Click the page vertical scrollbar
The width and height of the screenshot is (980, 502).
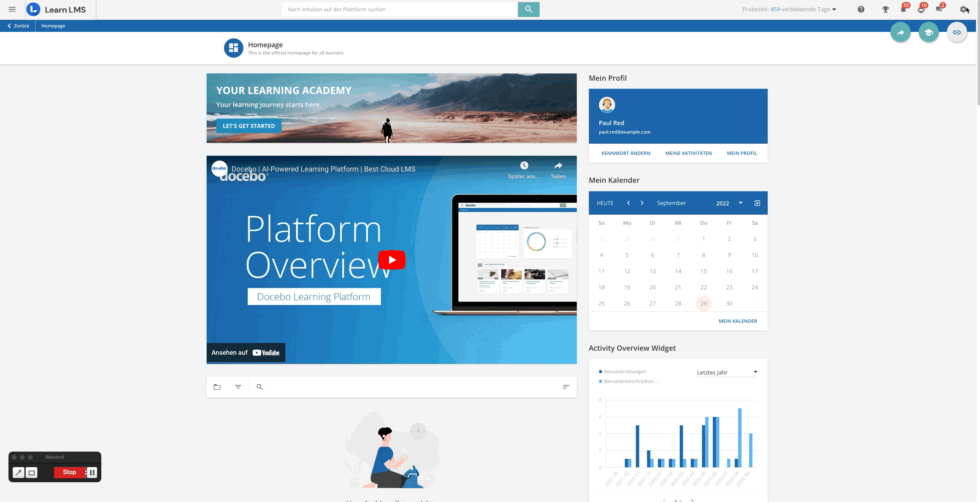point(978,52)
